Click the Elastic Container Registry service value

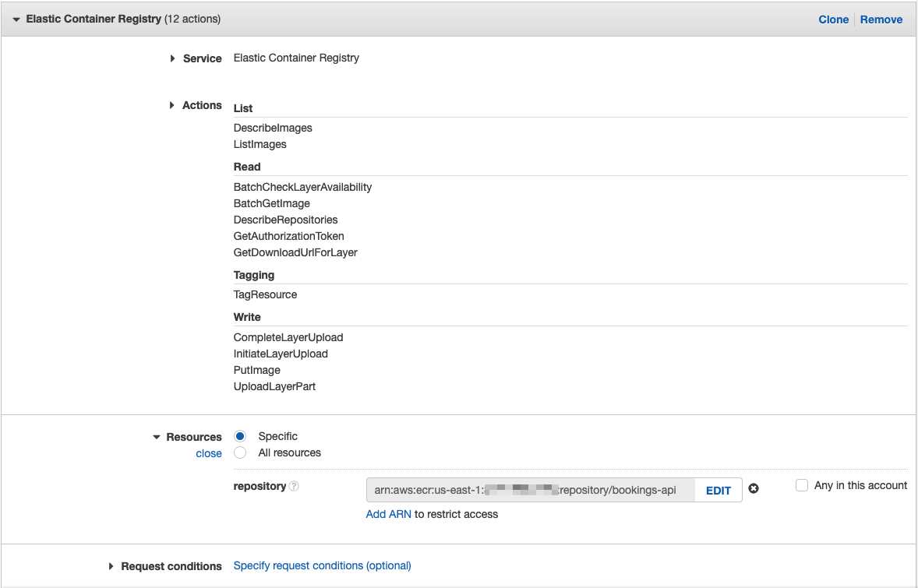click(296, 58)
